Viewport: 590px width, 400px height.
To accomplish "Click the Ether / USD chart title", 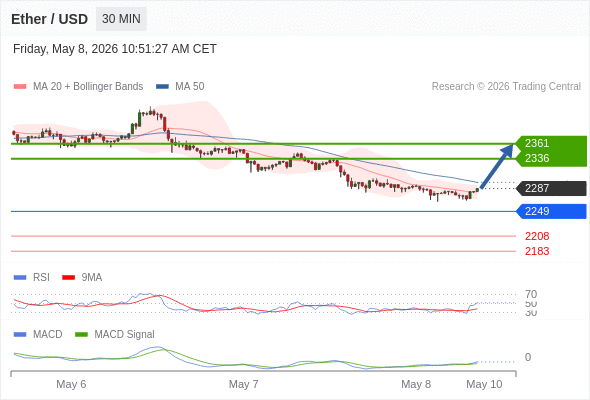I will point(49,19).
